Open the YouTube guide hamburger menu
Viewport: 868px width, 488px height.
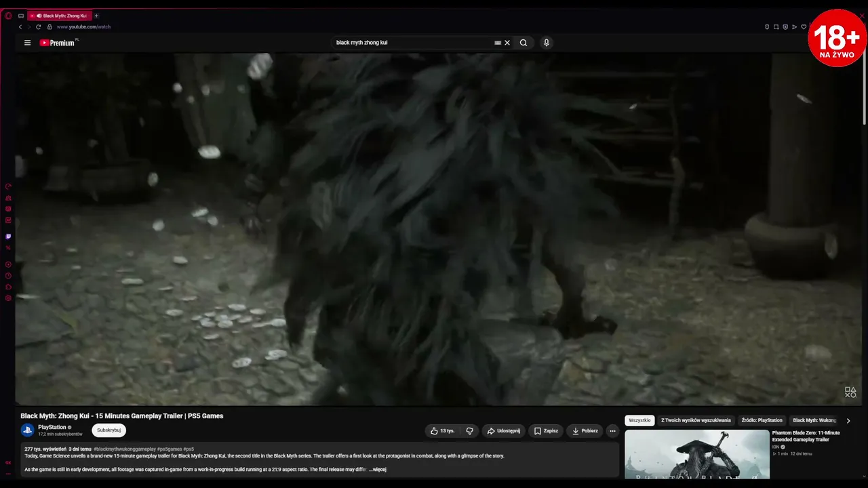(x=27, y=43)
